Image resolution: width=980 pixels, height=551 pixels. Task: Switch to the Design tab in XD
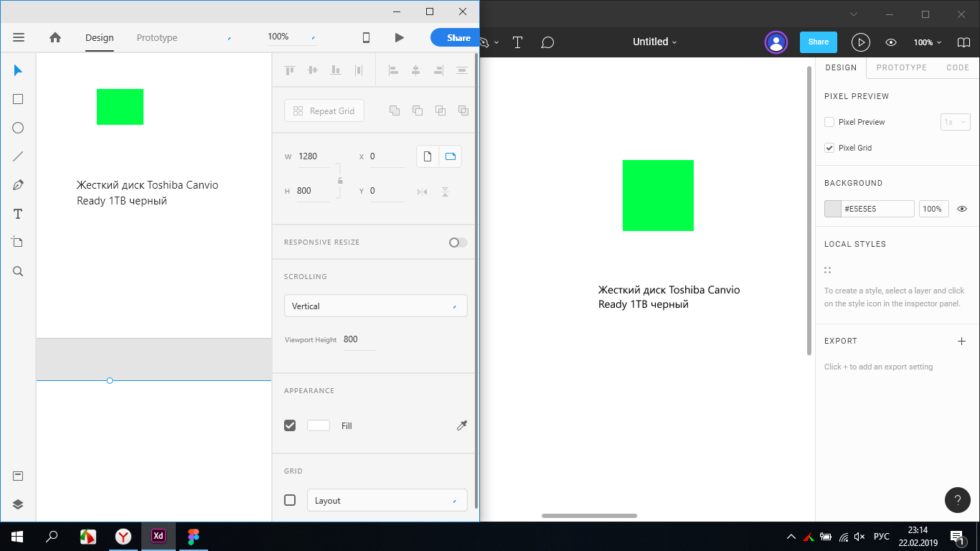coord(99,37)
